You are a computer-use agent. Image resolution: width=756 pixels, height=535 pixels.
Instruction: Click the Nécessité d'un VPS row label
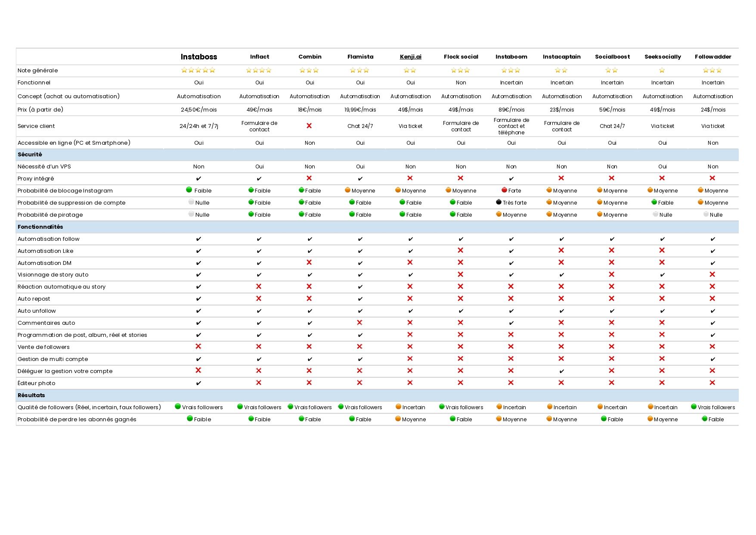(44, 166)
